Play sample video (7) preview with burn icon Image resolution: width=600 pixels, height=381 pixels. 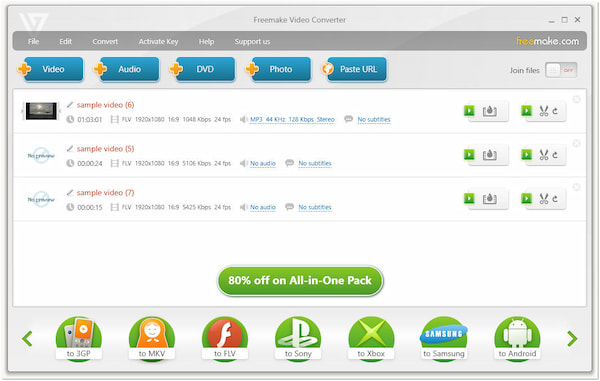[486, 199]
